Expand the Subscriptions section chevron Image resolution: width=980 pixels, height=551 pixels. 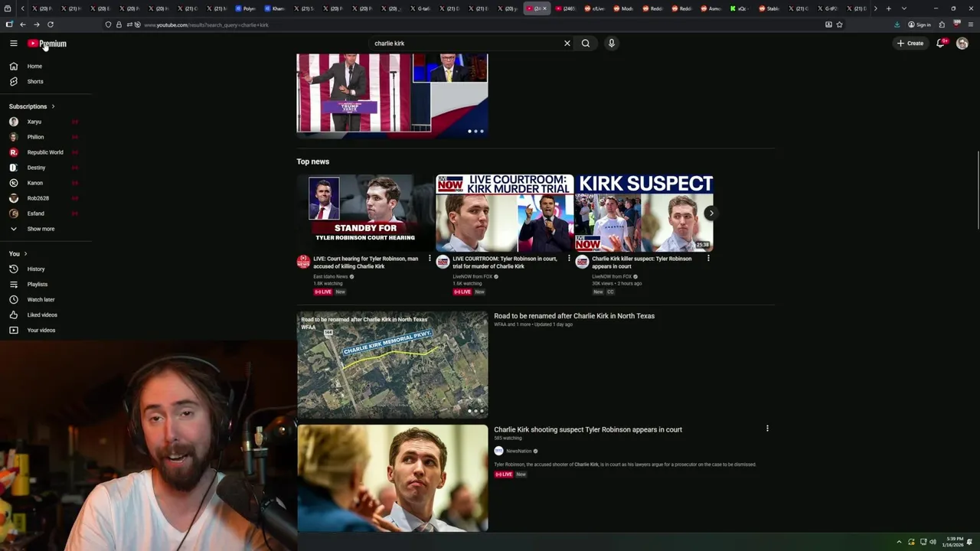coord(53,106)
